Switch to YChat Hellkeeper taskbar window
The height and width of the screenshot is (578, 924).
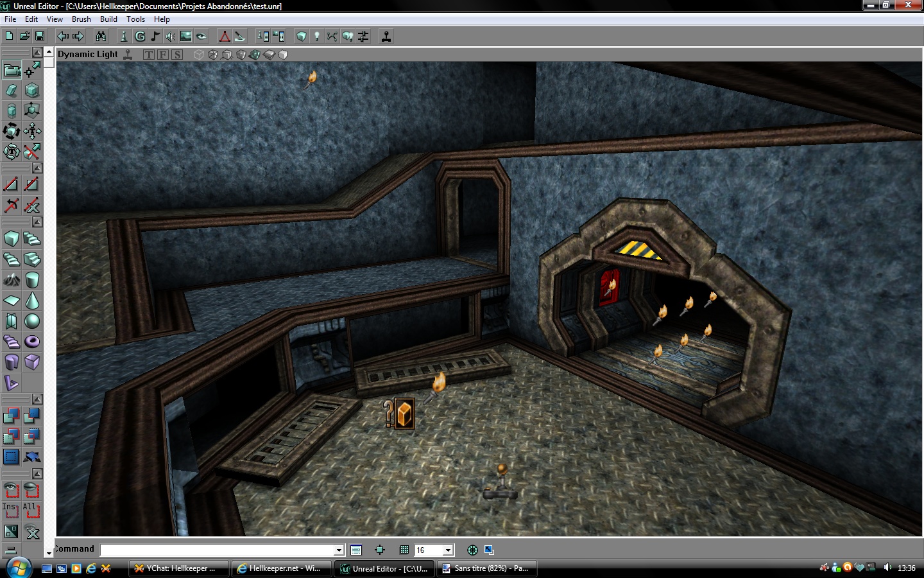pos(175,568)
